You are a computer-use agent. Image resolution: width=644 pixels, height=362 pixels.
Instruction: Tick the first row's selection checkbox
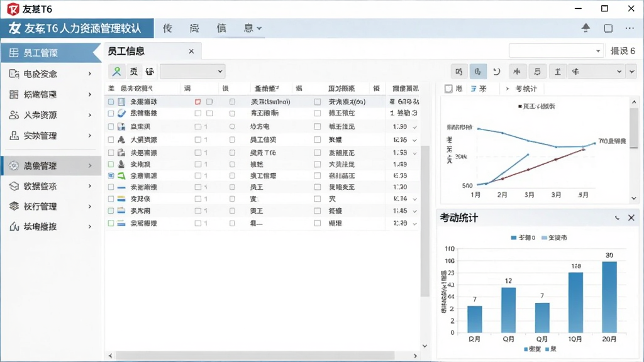click(111, 101)
